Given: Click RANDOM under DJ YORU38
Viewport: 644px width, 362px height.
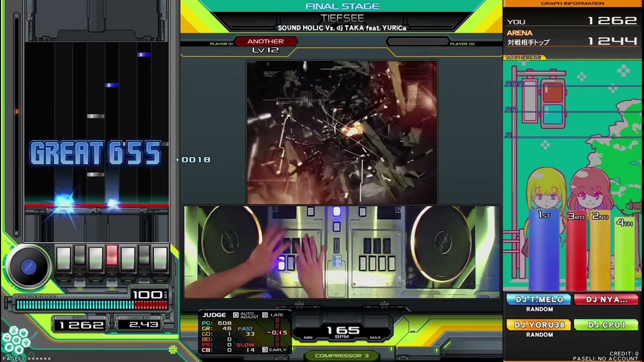Looking at the screenshot, I should tap(539, 334).
